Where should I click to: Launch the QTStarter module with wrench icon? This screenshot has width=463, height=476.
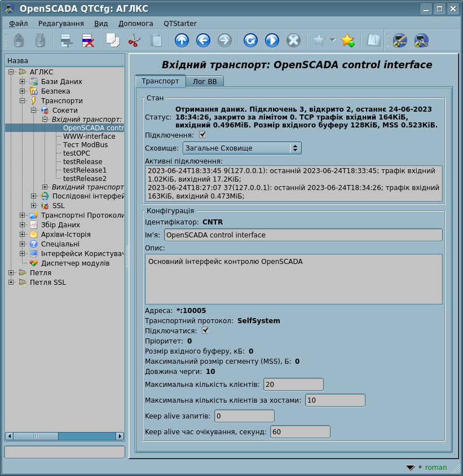pyautogui.click(x=421, y=41)
